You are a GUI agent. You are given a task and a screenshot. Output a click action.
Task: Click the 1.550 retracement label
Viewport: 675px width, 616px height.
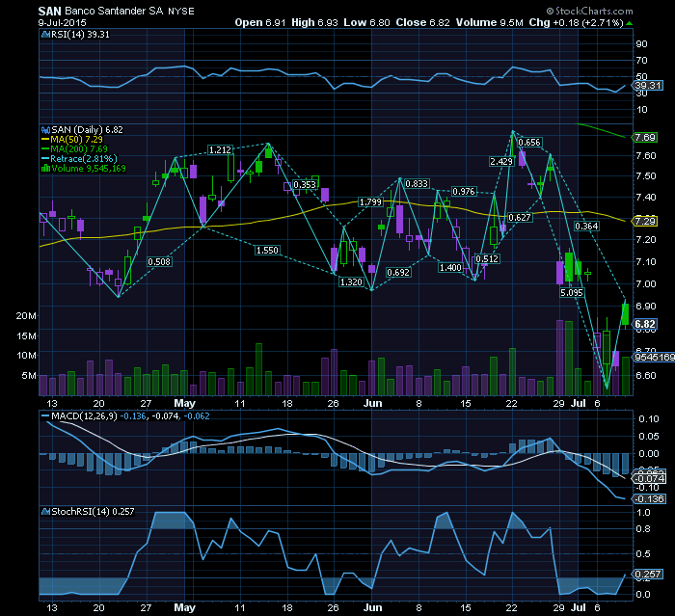[x=267, y=251]
